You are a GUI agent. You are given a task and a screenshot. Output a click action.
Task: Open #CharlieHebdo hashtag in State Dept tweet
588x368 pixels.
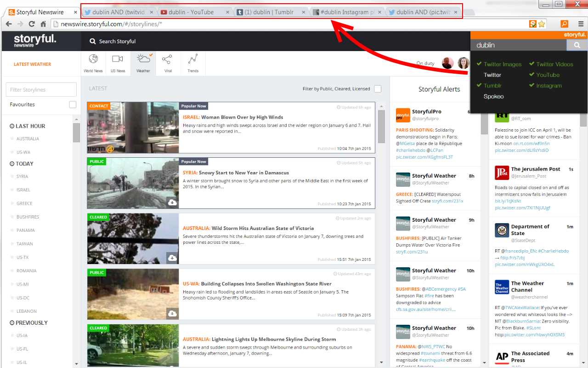(x=553, y=251)
